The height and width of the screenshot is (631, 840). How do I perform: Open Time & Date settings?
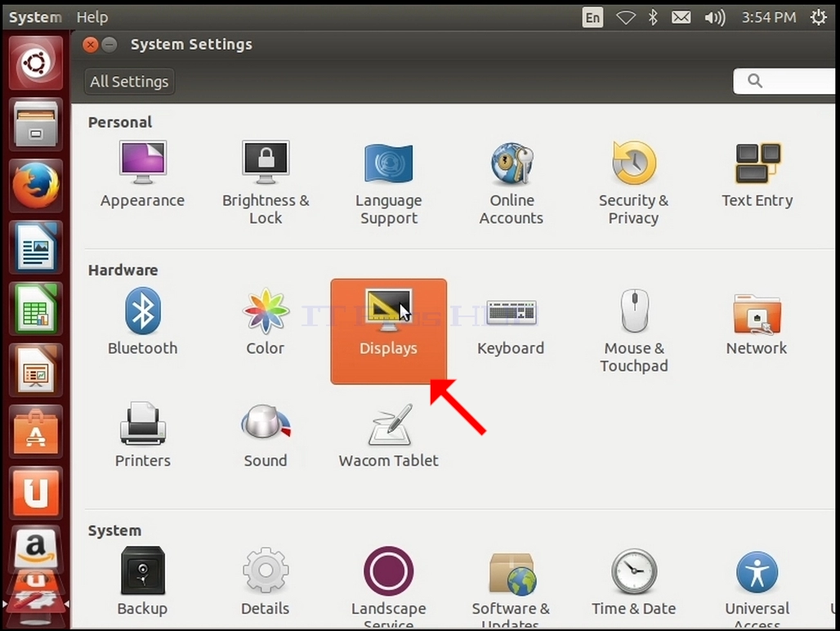(x=634, y=582)
